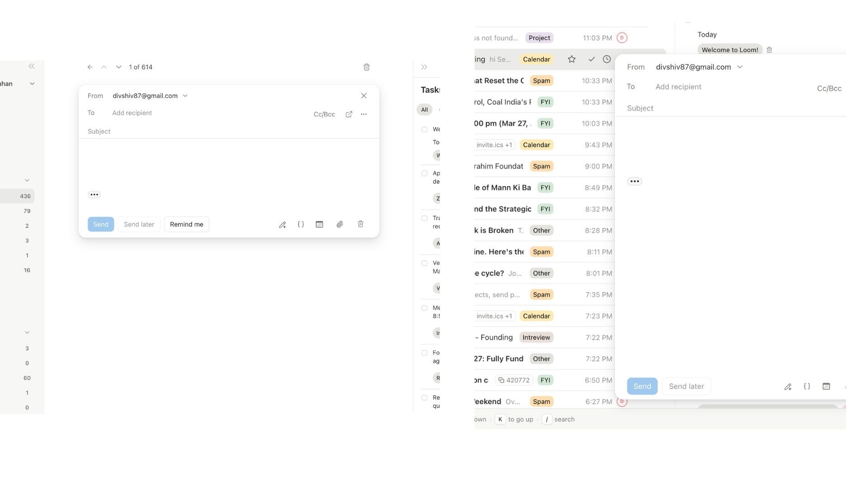Select the sidebar folder with 60 count
This screenshot has width=868, height=488.
(17, 378)
